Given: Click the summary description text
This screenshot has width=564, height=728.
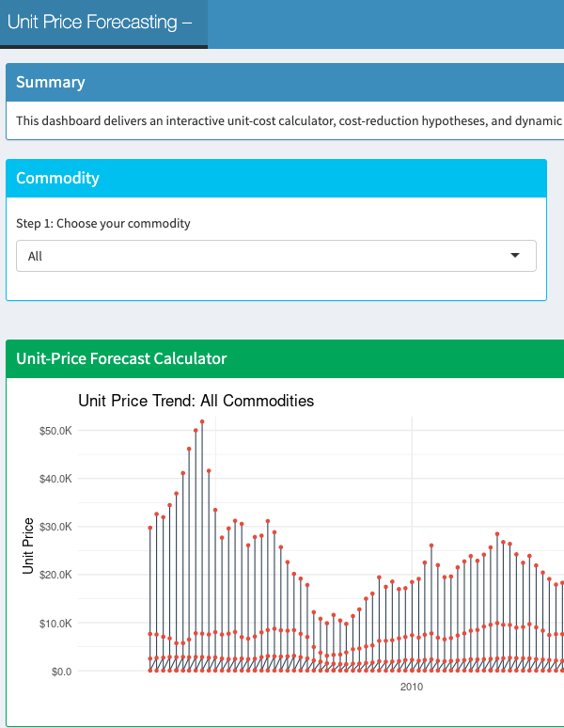Looking at the screenshot, I should (x=290, y=120).
